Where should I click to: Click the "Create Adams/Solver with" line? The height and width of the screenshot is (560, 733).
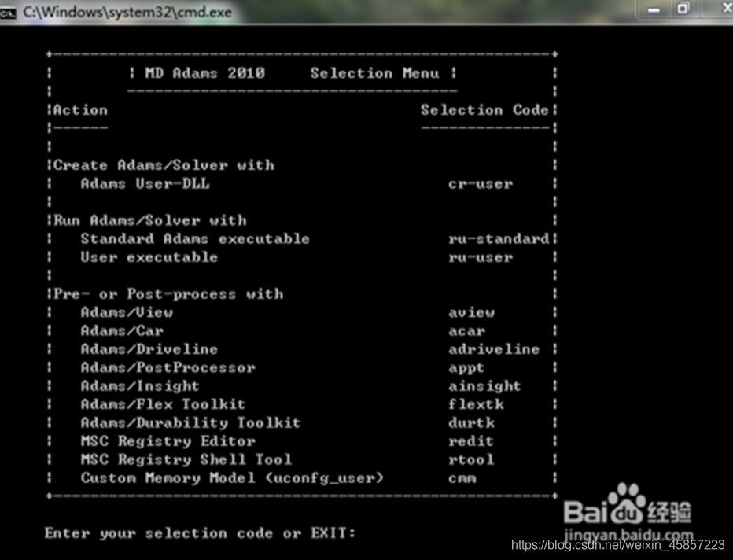click(x=164, y=165)
